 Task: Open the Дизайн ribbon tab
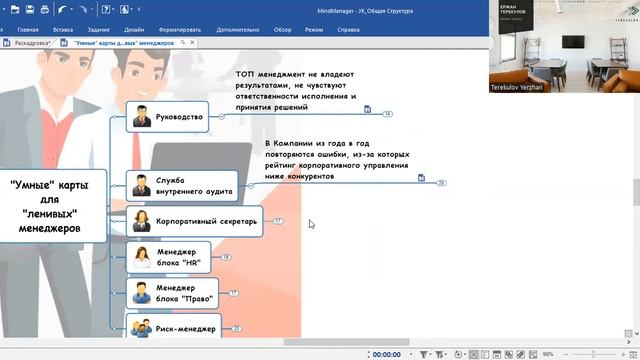[134, 30]
